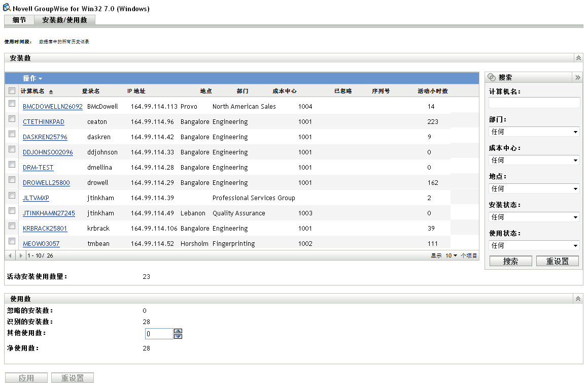Open the 安装状态 dropdown
The width and height of the screenshot is (588, 383).
pos(534,217)
